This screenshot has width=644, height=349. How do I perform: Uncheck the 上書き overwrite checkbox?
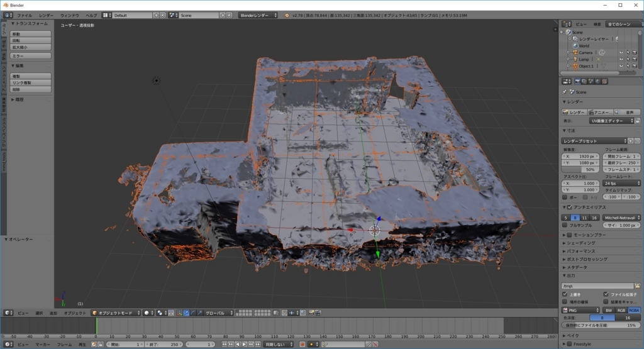[565, 294]
